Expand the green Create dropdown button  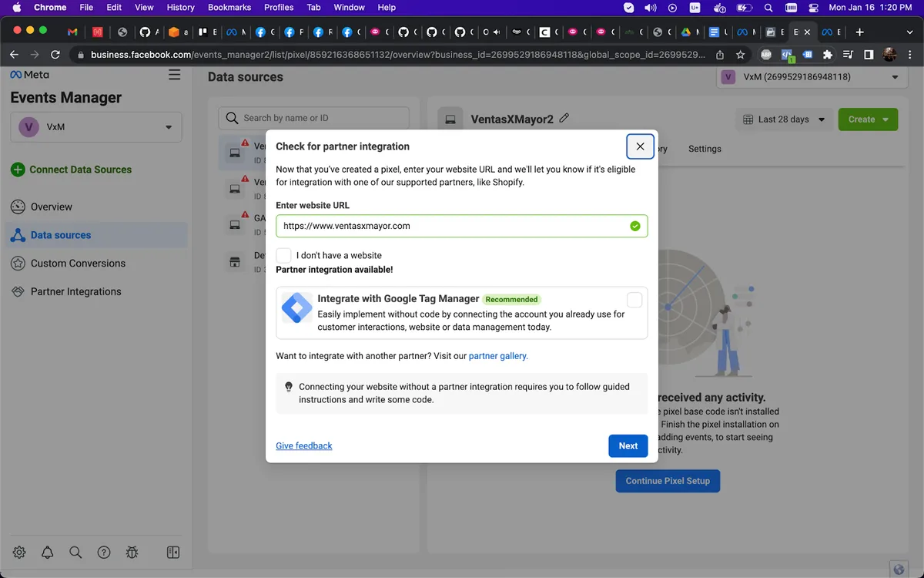coord(868,119)
